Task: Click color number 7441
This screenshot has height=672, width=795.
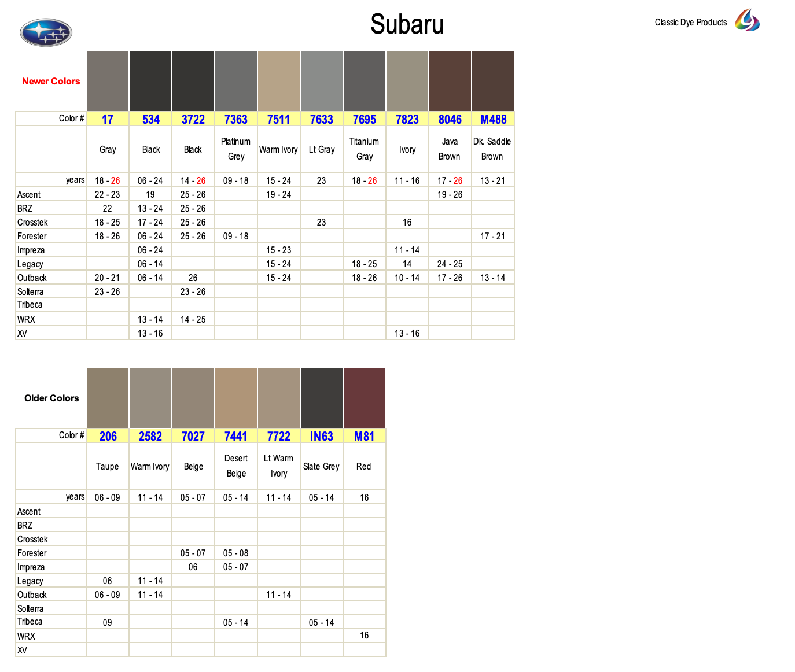Action: click(236, 436)
